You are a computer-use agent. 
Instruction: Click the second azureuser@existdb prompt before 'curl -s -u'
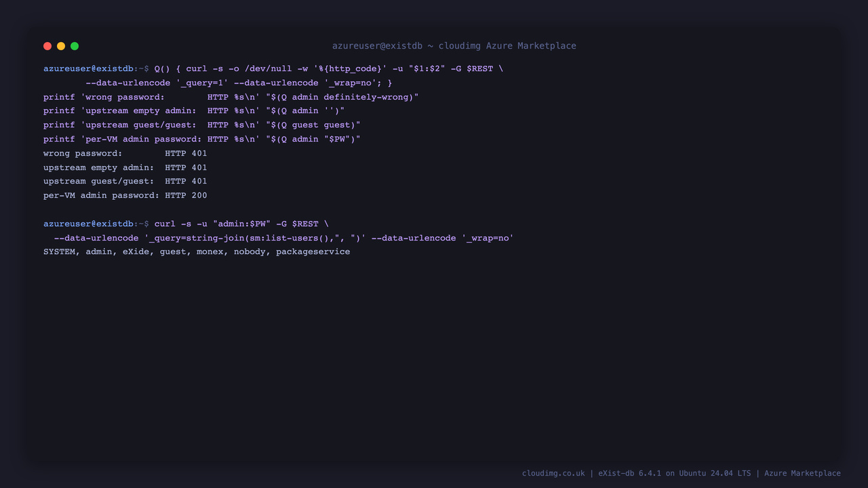click(x=96, y=224)
